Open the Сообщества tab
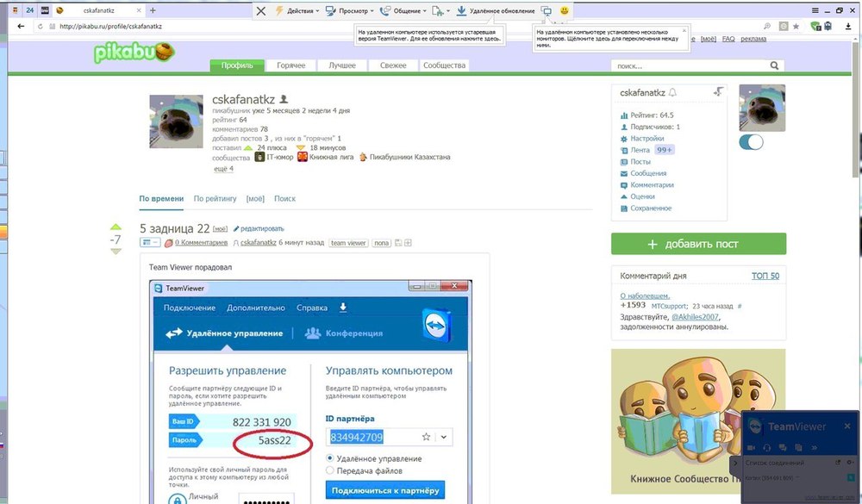The height and width of the screenshot is (504, 862). 445,65
